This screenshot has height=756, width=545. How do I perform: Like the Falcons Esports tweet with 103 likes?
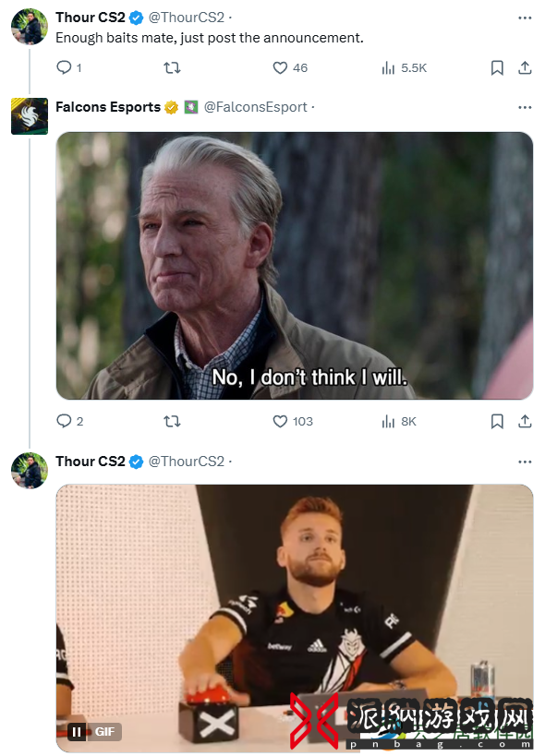pyautogui.click(x=293, y=421)
